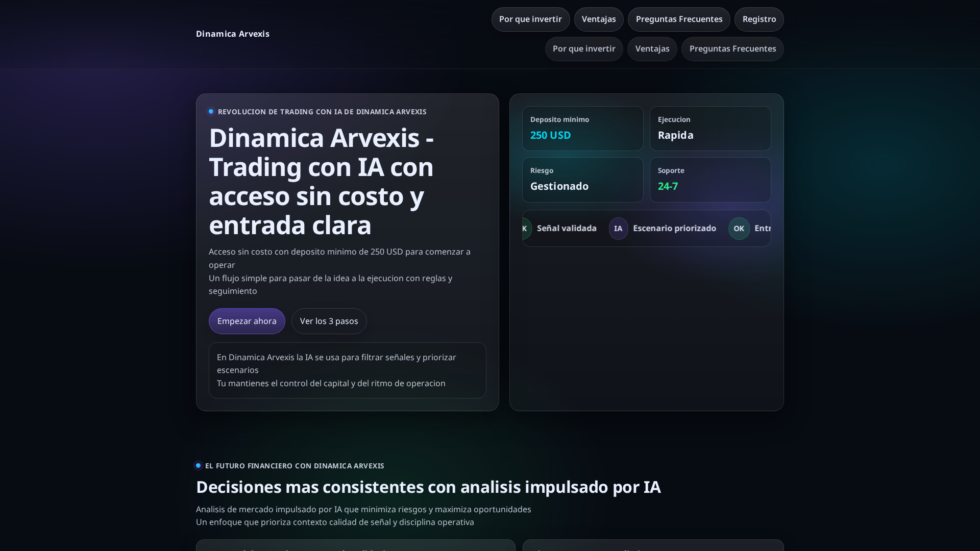Open the Registro page
Screen dimensions: 980x551
point(759,19)
